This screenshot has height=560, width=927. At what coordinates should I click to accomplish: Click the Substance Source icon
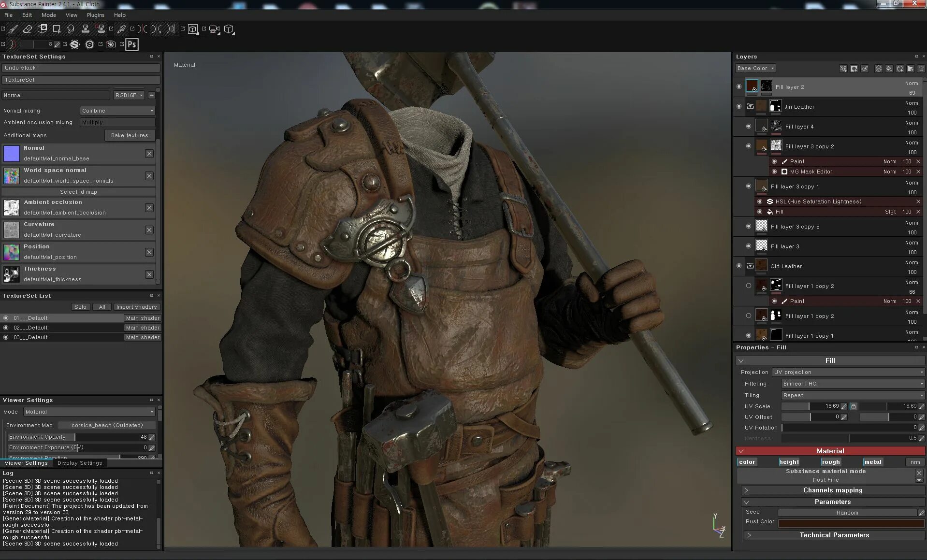[89, 44]
